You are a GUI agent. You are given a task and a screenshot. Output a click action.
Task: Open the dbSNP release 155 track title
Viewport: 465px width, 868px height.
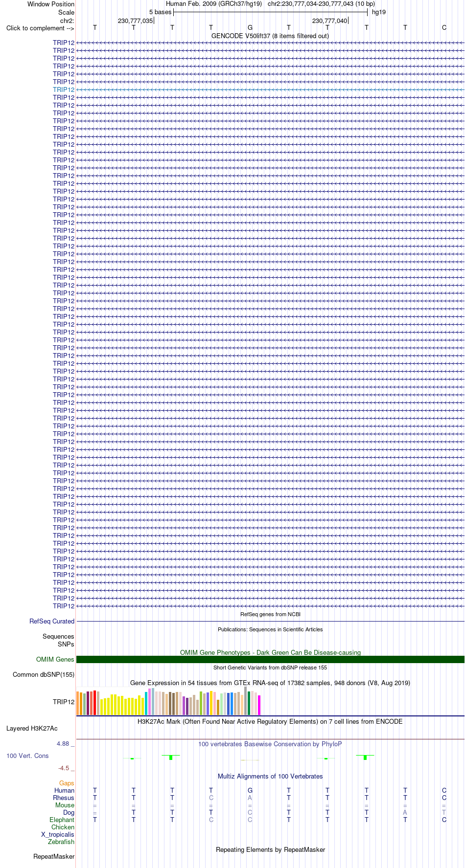coord(270,668)
